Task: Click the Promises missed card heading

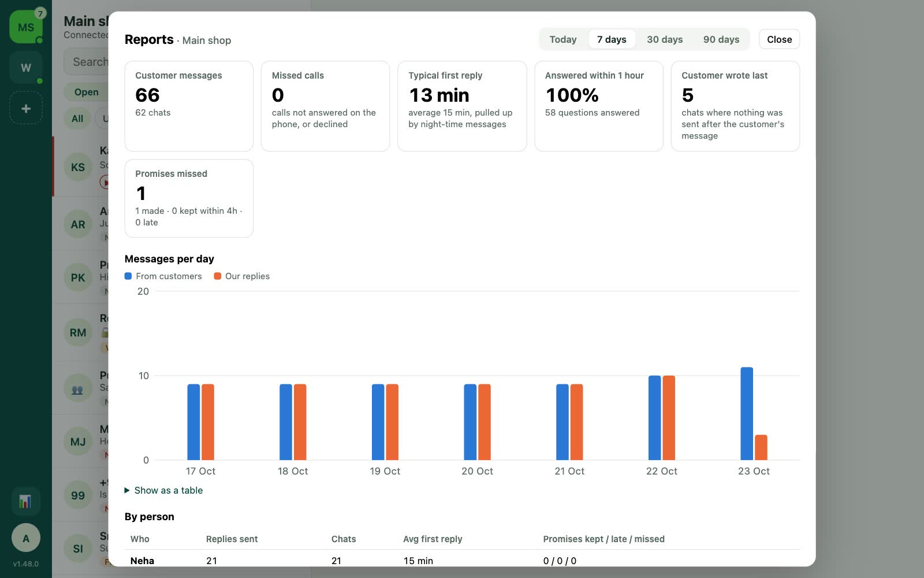Action: 171,173
